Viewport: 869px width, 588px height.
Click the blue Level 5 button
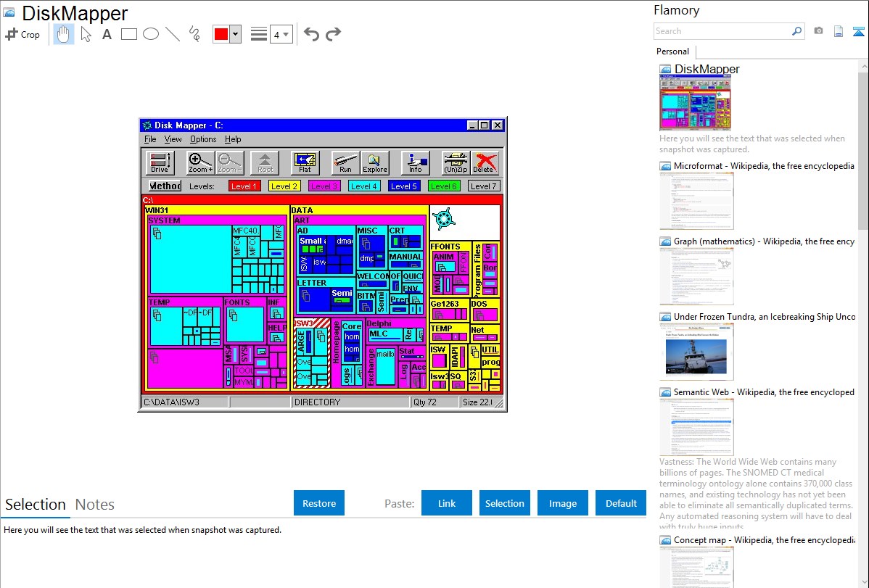click(404, 186)
